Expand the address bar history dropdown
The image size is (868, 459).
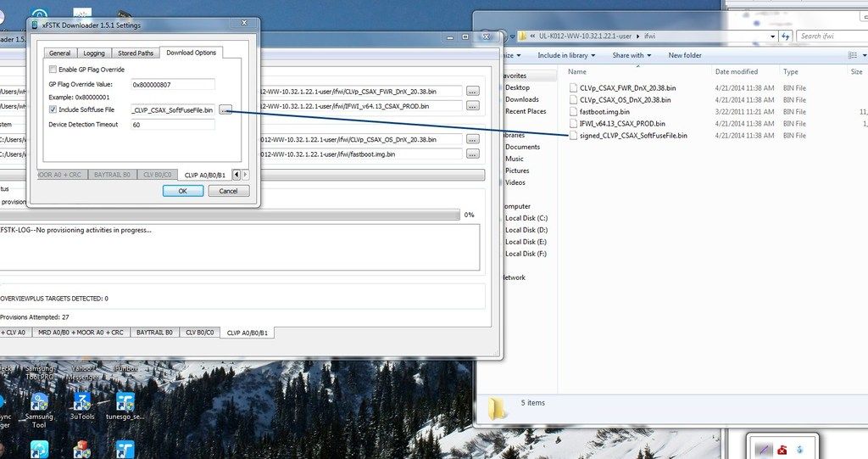772,36
